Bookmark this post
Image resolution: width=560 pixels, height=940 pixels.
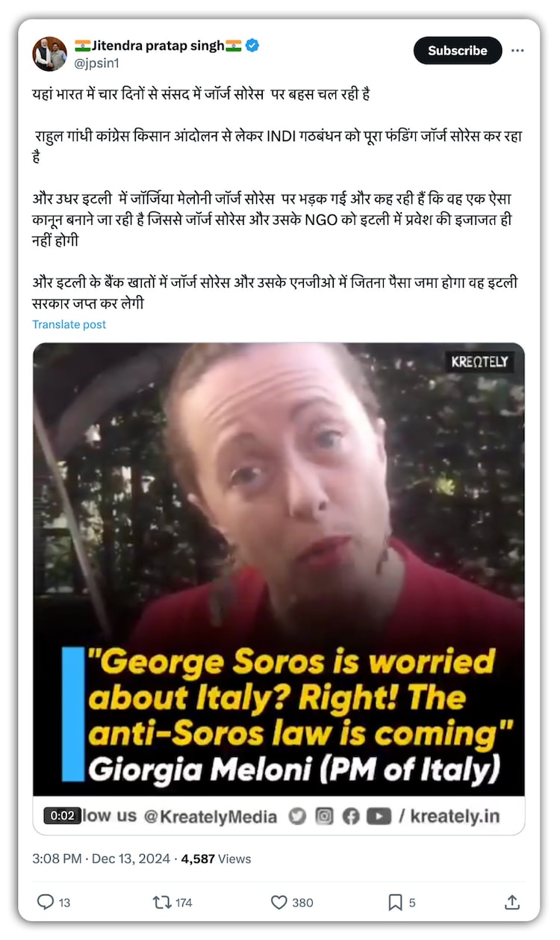pos(395,903)
